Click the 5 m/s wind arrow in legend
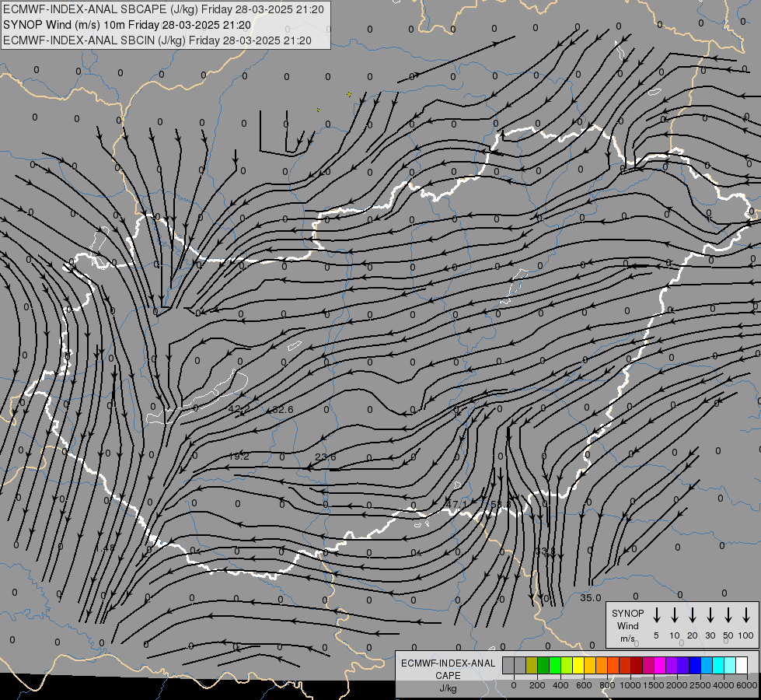The height and width of the screenshot is (700, 761). click(656, 615)
